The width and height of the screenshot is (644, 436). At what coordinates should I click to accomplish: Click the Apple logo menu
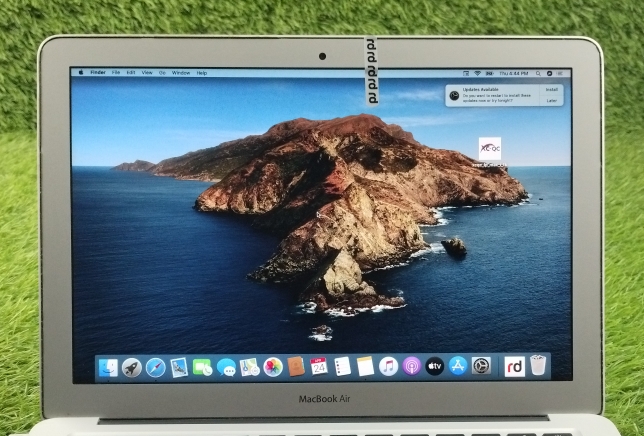pos(81,72)
